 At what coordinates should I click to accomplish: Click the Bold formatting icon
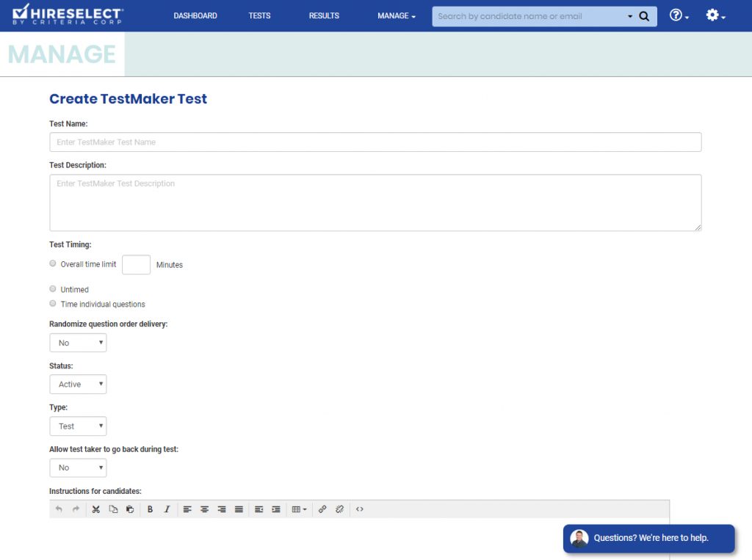click(150, 509)
